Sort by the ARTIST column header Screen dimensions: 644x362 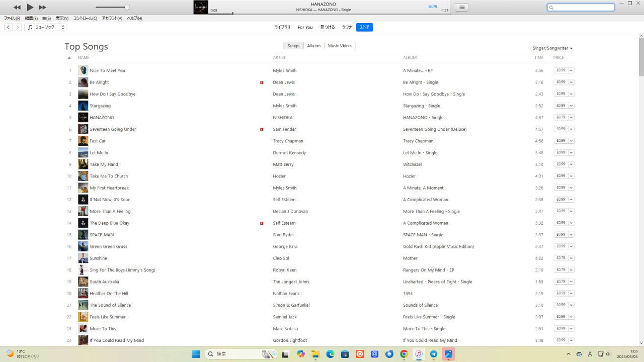pyautogui.click(x=279, y=58)
